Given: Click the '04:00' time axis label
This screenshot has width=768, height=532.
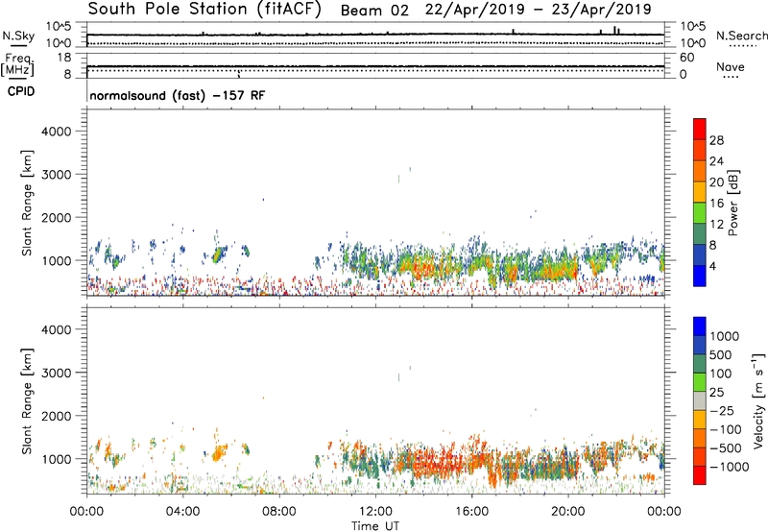Looking at the screenshot, I should 182,512.
